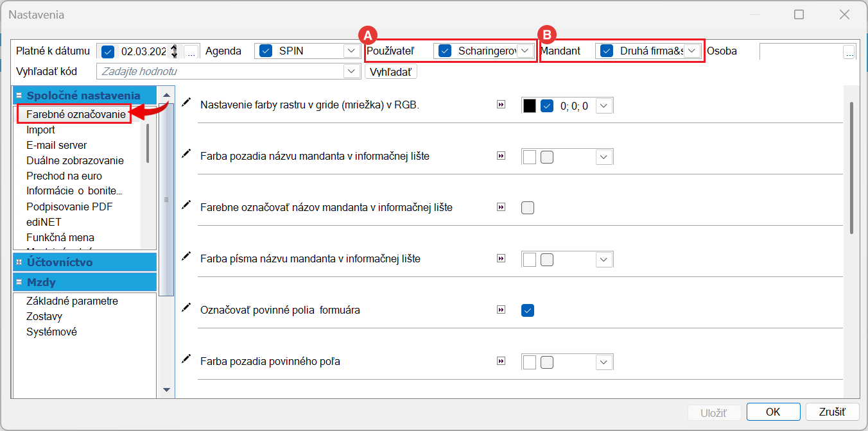The width and height of the screenshot is (868, 431).
Task: Select 'E-mail server' in settings list
Action: click(56, 145)
